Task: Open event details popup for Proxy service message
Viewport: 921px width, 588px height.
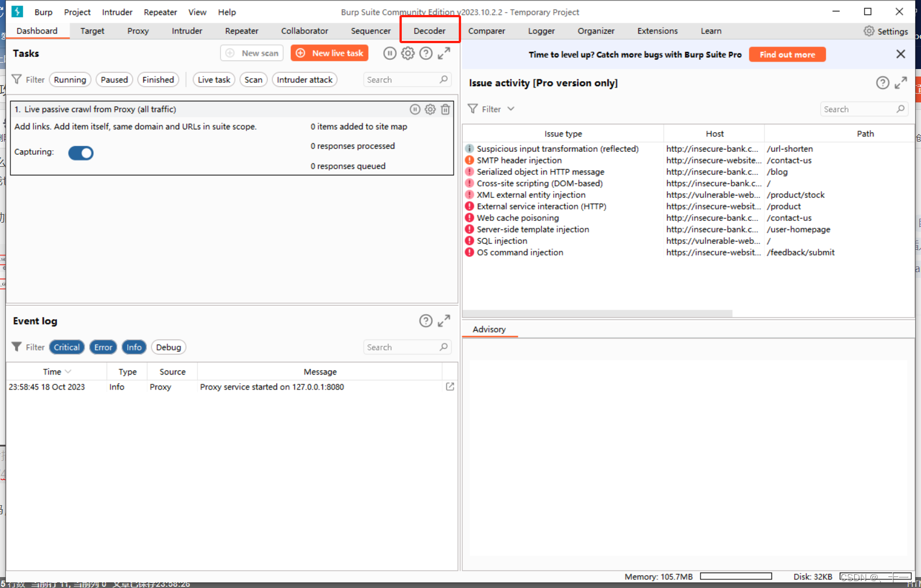Action: (450, 387)
